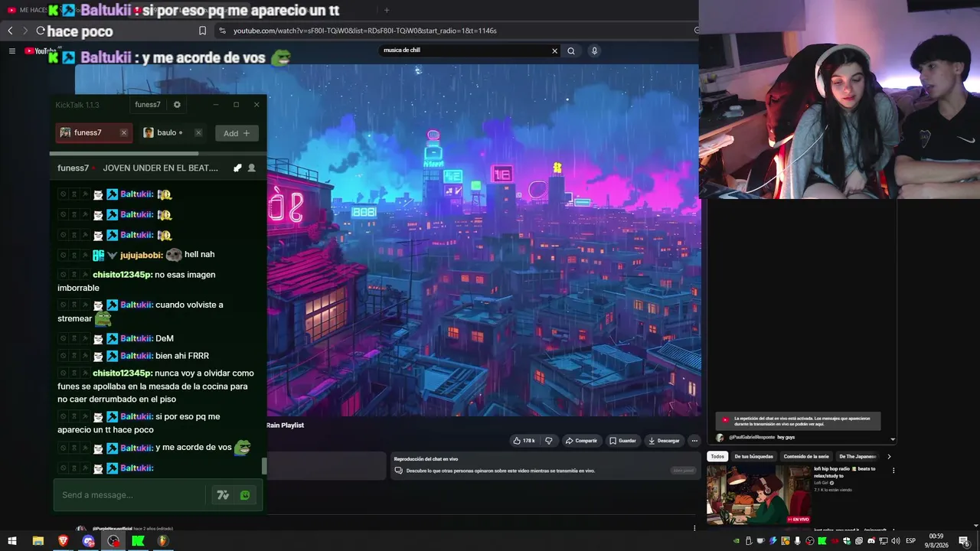Close the funess7 chat tab

[x=123, y=132]
